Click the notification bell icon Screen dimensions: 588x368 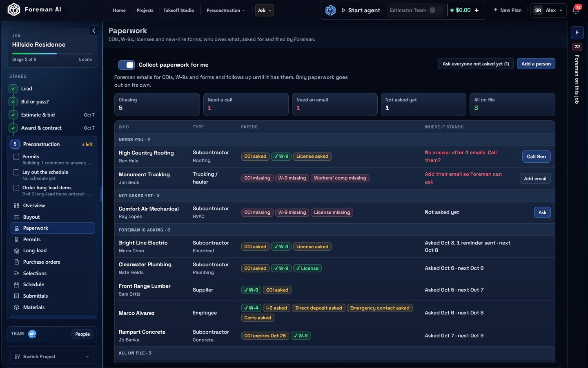point(576,10)
